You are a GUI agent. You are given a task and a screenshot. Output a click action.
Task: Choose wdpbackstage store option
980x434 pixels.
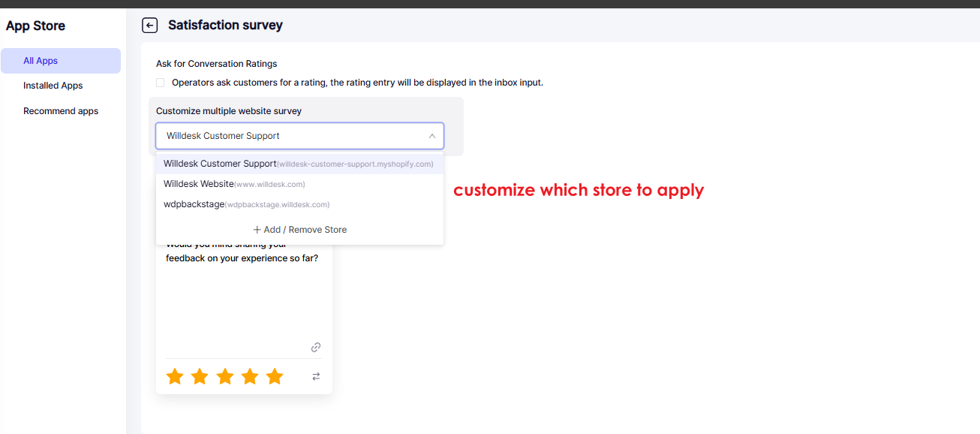(x=300, y=204)
